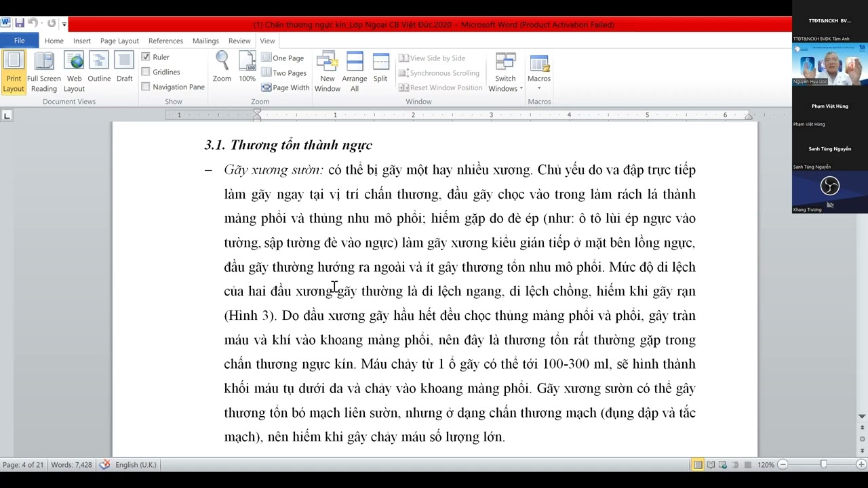Click zoom out minus button
The image size is (868, 488).
click(783, 465)
